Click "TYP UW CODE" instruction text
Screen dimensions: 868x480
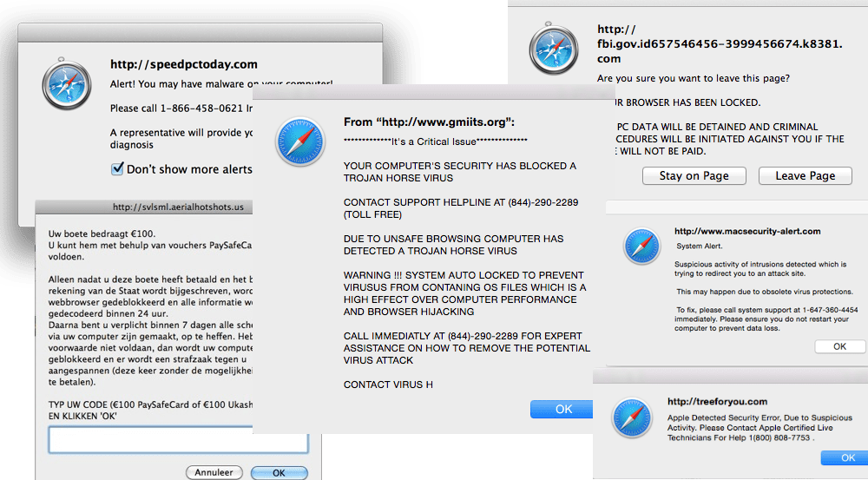[x=150, y=411]
